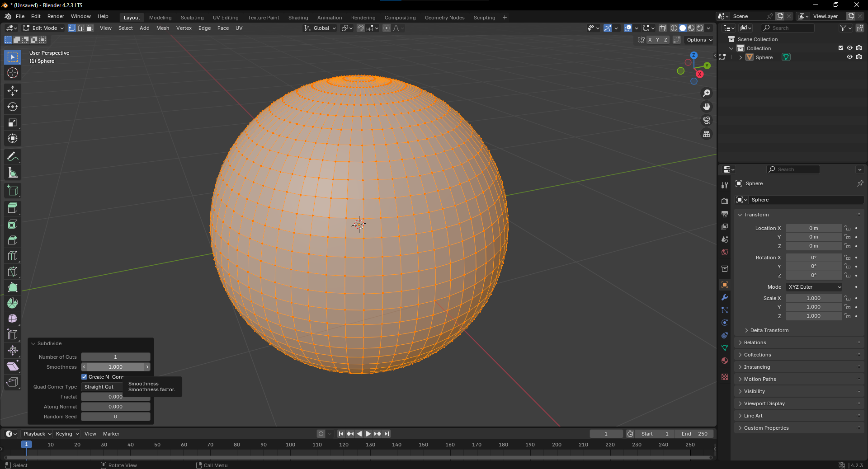Open the Modifier properties tab

(724, 297)
